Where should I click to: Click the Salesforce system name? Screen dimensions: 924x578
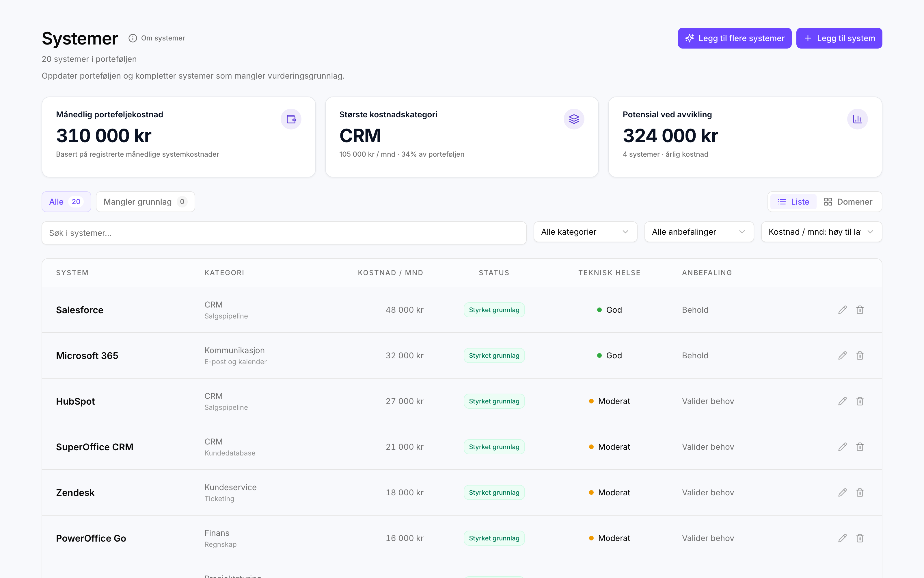[x=80, y=310]
